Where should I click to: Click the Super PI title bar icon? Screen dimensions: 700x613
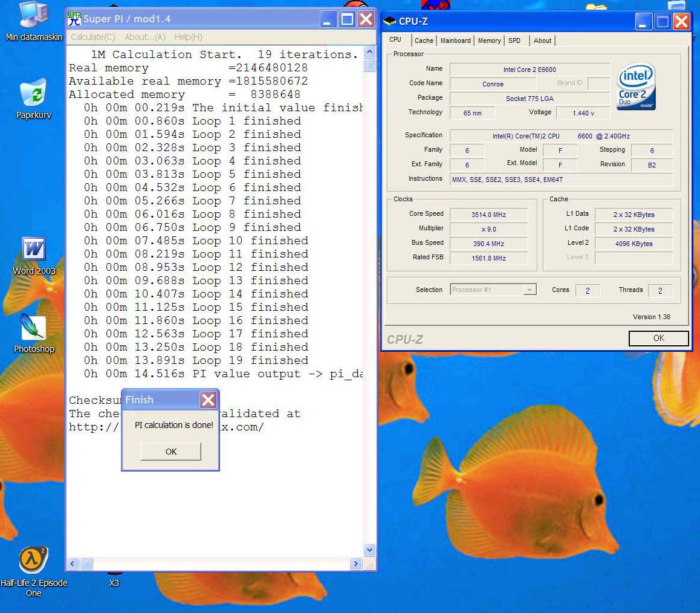[74, 19]
